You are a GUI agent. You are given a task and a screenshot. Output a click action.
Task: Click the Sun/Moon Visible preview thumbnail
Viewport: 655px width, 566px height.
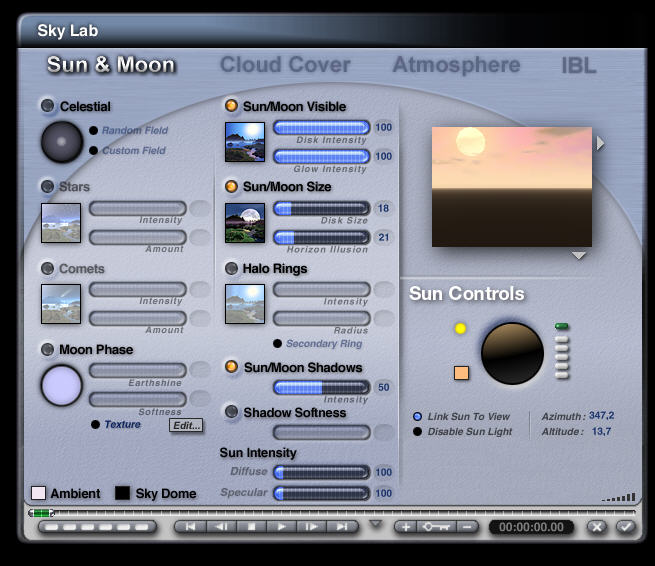pyautogui.click(x=245, y=142)
